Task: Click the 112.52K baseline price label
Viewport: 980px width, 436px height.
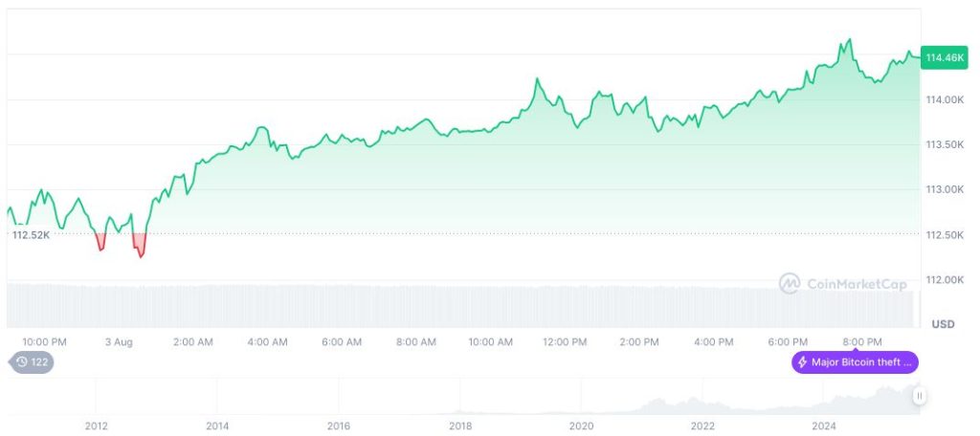Action: (31, 234)
